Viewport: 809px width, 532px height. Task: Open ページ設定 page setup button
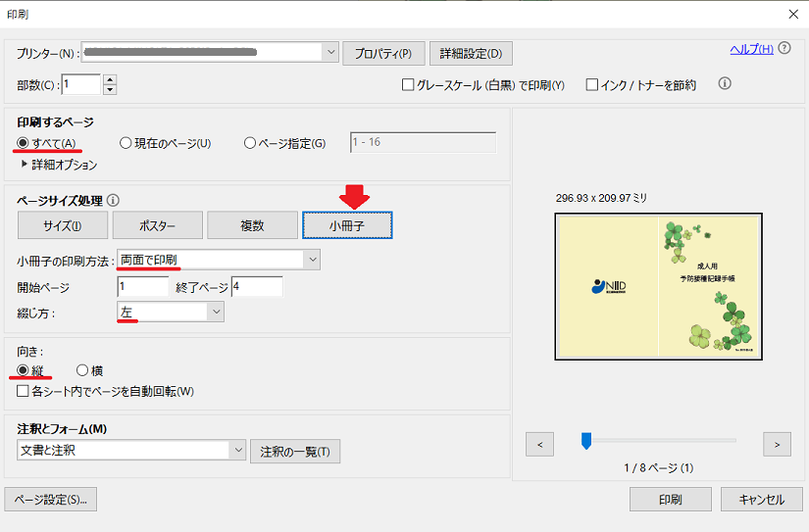pos(51,499)
